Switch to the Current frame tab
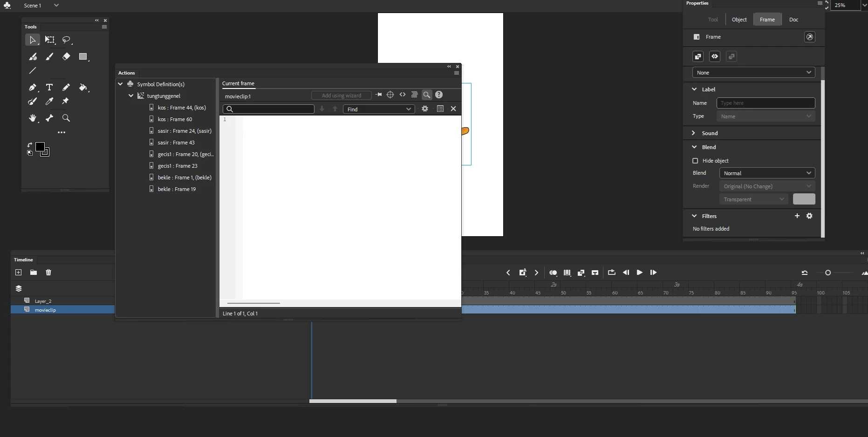Viewport: 868px width, 437px height. (x=238, y=83)
